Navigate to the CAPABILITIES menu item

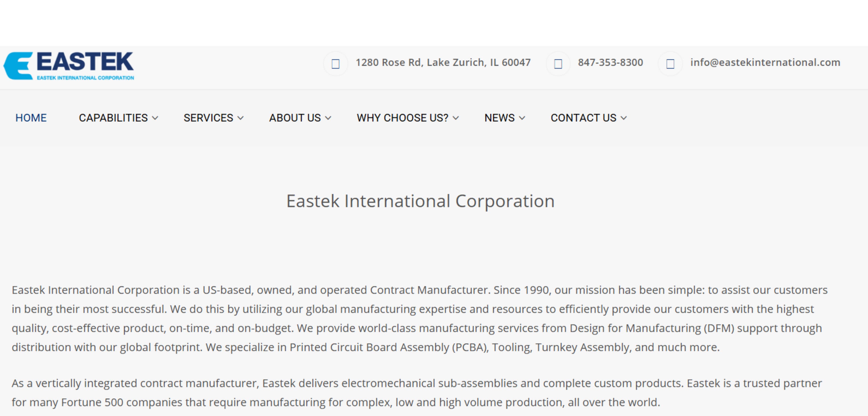pyautogui.click(x=113, y=118)
